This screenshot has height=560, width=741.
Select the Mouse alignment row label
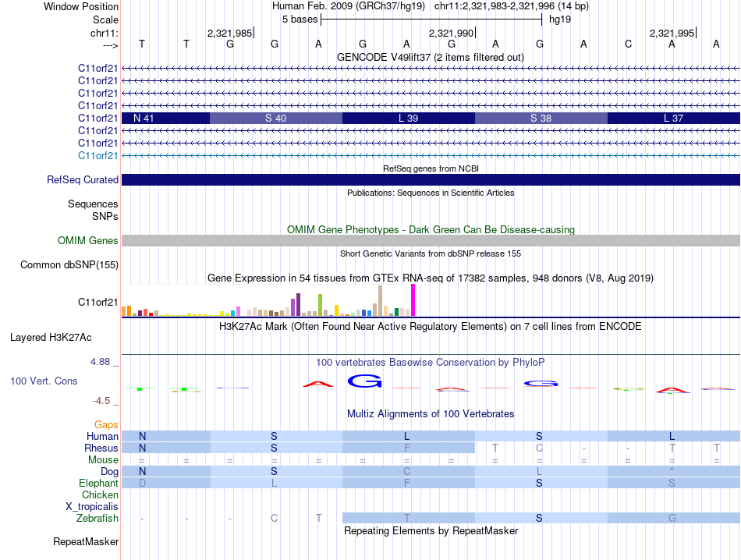tap(104, 460)
